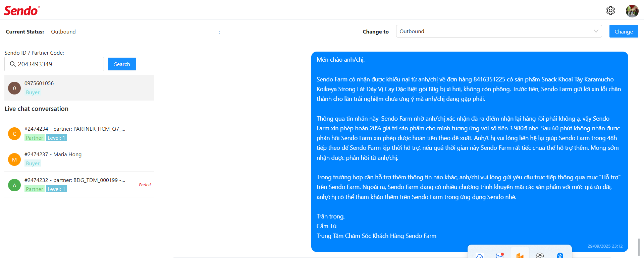
Task: Open Zalo from the system tray popup
Action: click(x=500, y=255)
